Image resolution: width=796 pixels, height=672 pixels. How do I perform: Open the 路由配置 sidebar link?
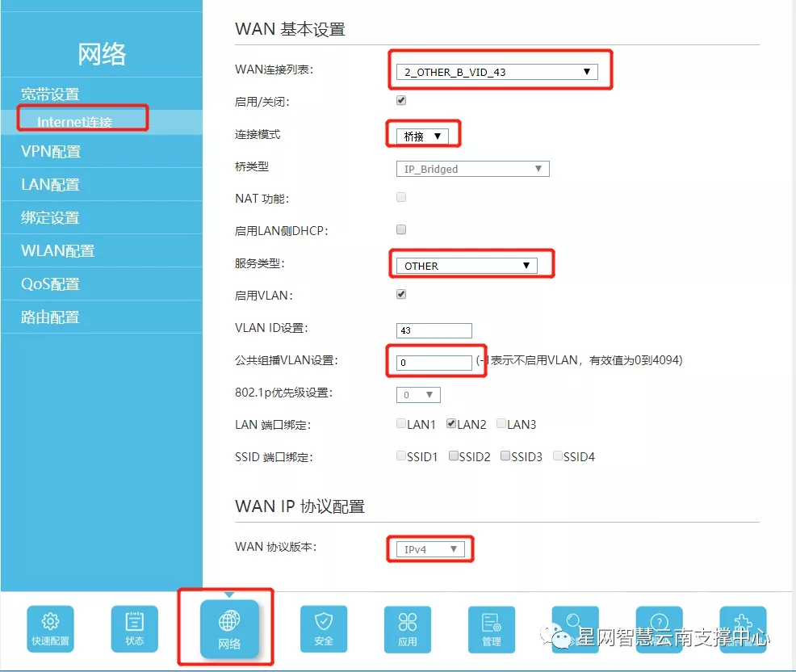50,317
